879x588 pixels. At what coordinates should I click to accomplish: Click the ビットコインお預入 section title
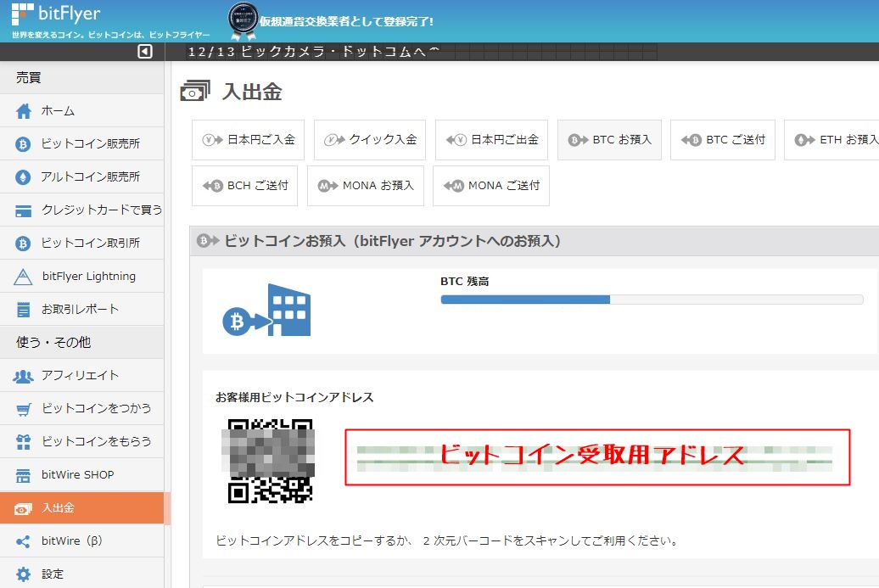(392, 241)
